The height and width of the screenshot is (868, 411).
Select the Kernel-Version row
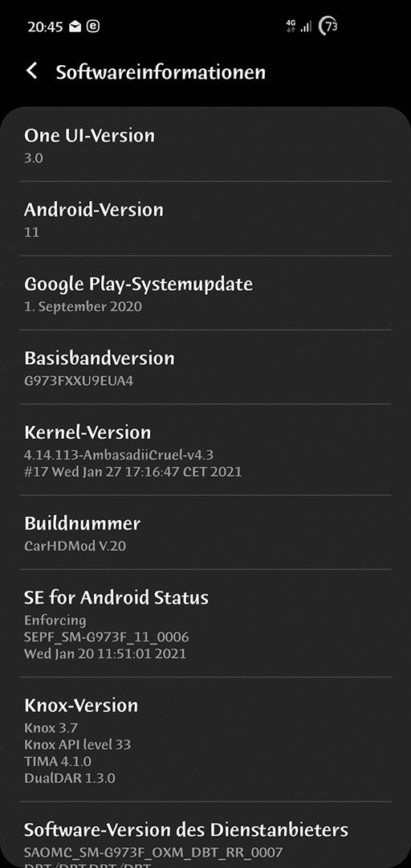coord(205,449)
